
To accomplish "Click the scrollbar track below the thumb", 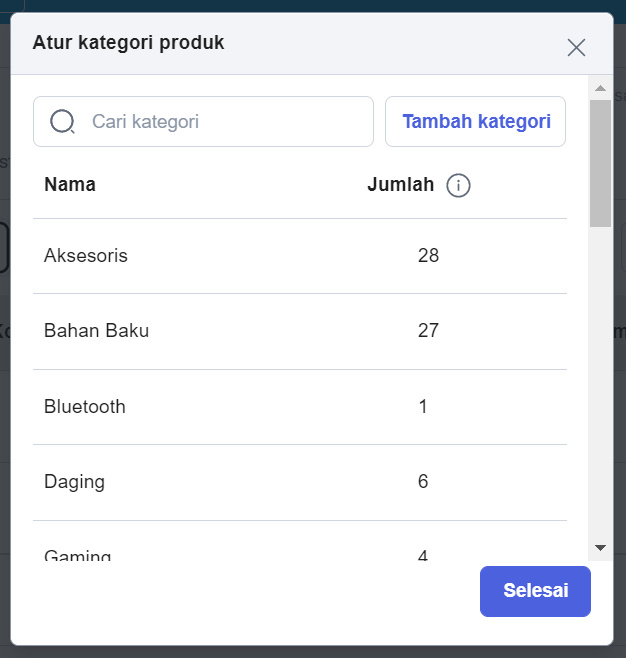I will (x=600, y=382).
